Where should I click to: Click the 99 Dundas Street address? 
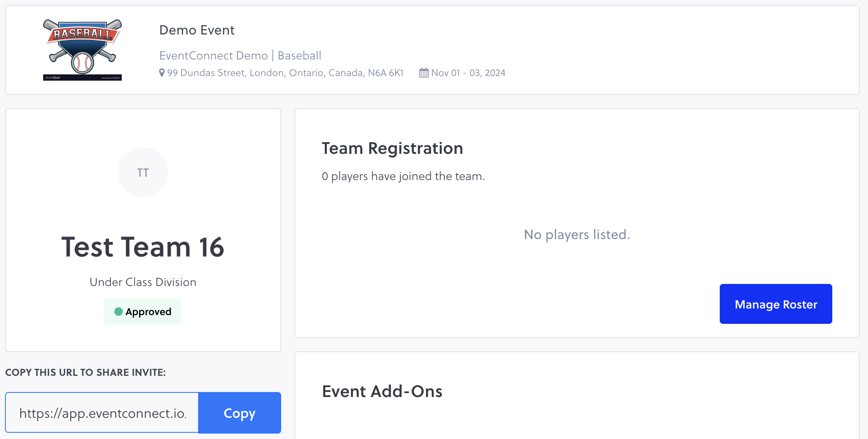pyautogui.click(x=285, y=73)
